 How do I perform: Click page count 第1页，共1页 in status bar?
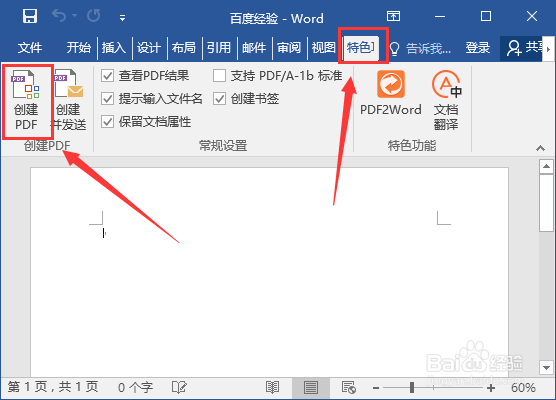click(x=52, y=387)
